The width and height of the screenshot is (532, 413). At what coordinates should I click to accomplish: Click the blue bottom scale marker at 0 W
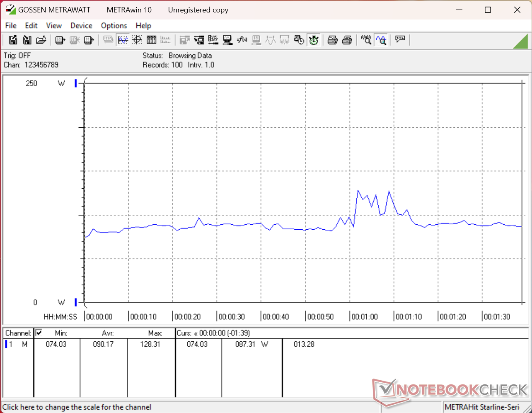click(x=76, y=302)
